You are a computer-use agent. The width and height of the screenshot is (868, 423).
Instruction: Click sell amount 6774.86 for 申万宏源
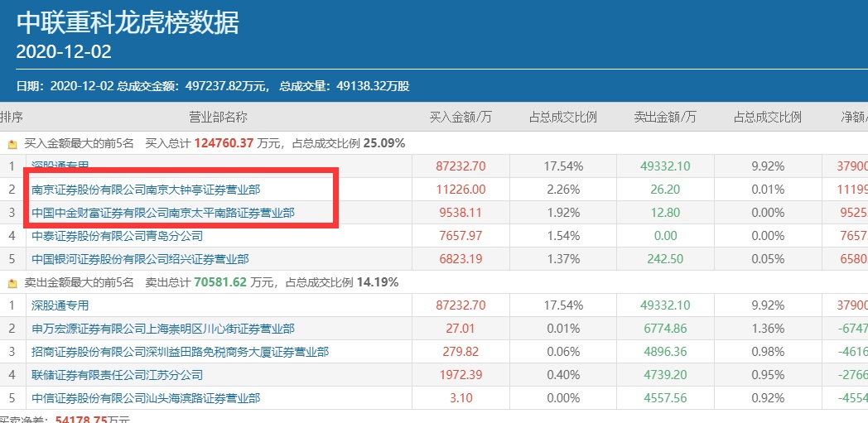tap(665, 329)
